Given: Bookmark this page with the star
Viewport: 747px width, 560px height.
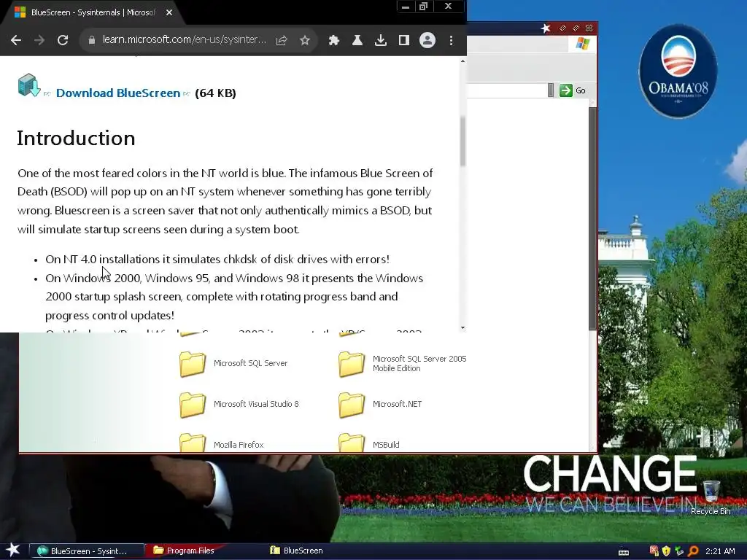Looking at the screenshot, I should tap(305, 41).
